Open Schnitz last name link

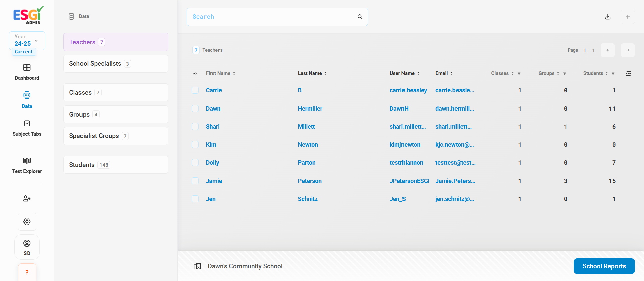[308, 199]
